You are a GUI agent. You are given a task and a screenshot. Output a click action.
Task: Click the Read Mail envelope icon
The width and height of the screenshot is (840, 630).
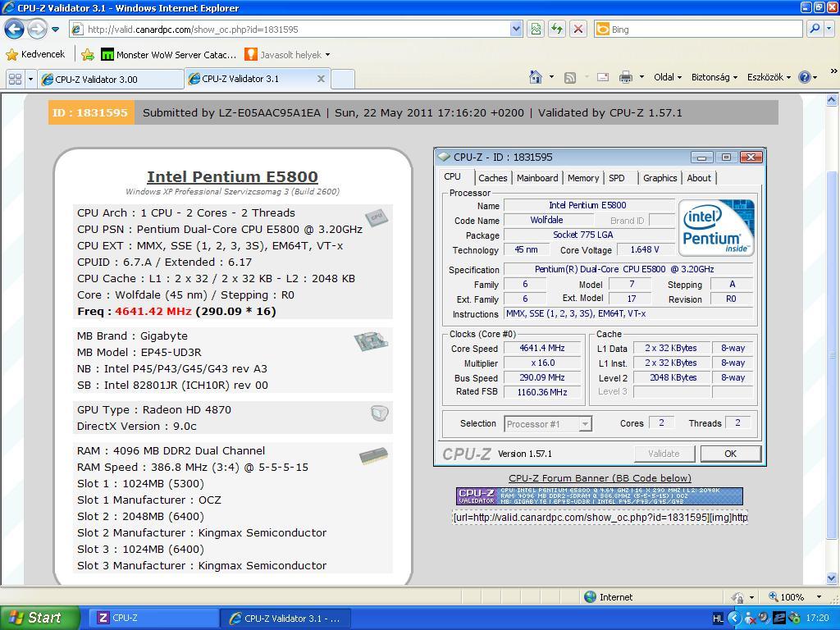coord(603,77)
